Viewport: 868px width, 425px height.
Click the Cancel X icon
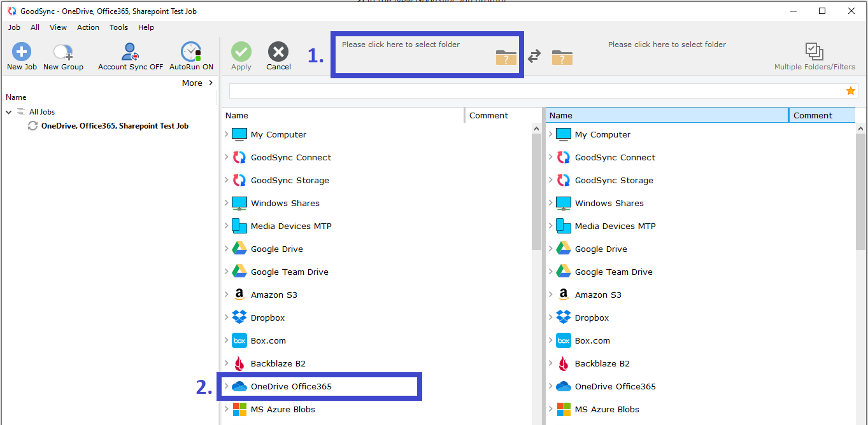(278, 52)
